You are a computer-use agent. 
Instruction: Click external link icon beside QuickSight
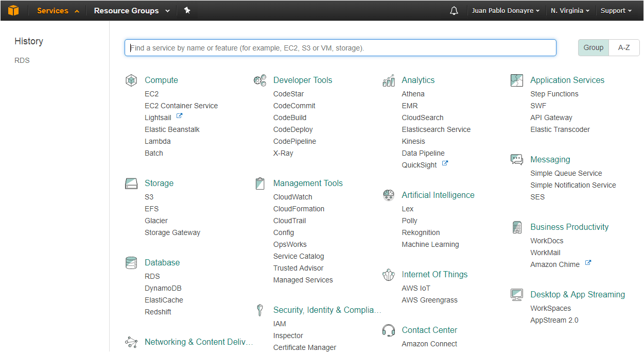(445, 164)
